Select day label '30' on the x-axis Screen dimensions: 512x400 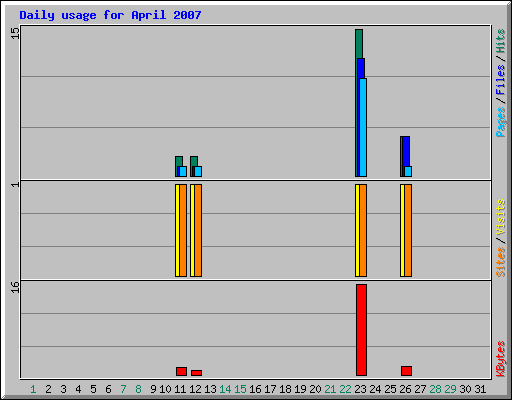point(465,389)
